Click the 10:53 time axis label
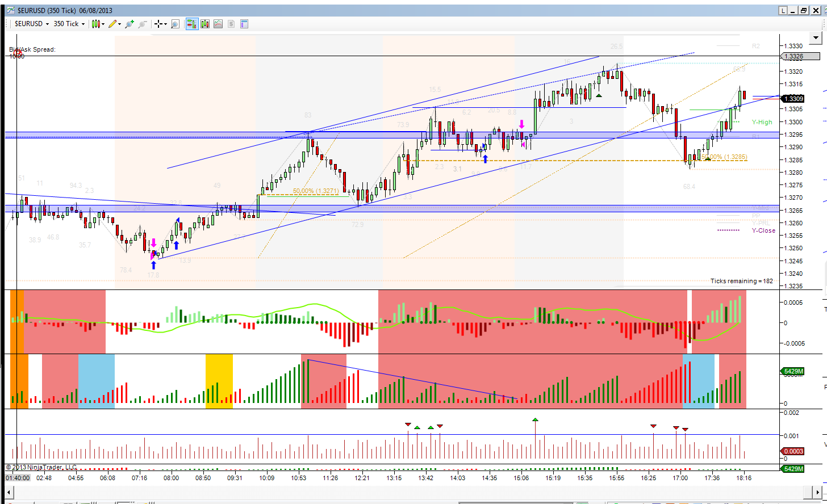Screen dimensions: 827x504 pyautogui.click(x=299, y=478)
